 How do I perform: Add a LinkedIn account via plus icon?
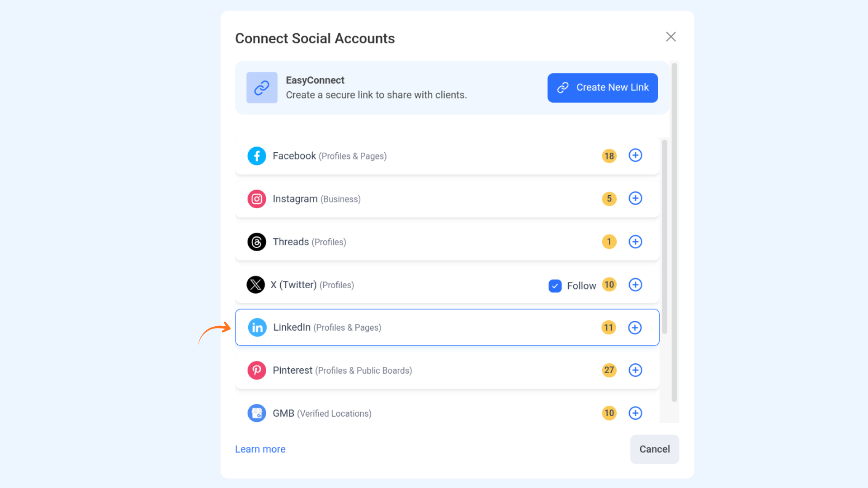pyautogui.click(x=635, y=328)
